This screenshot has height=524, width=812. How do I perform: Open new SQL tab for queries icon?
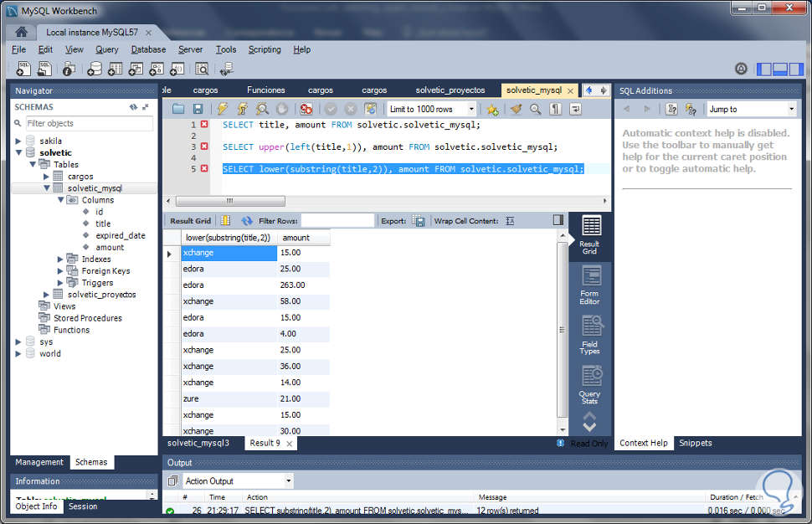[x=23, y=69]
